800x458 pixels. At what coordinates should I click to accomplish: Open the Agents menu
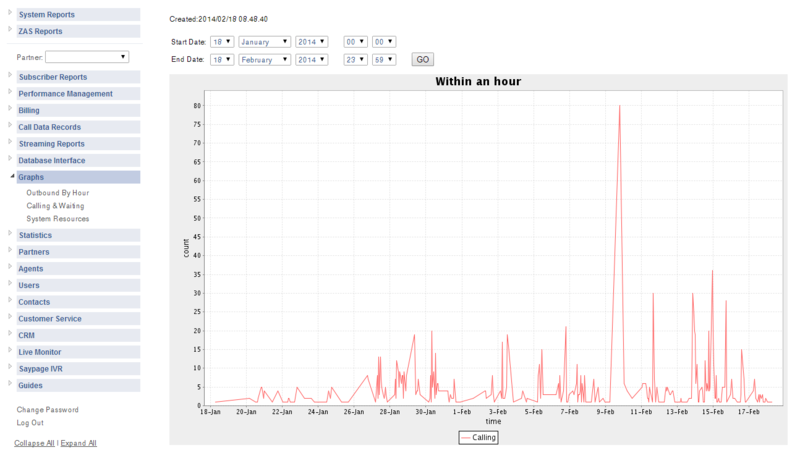coord(78,269)
